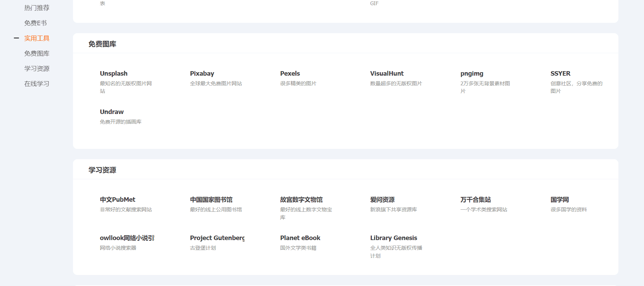Open pngimg link

(472, 74)
